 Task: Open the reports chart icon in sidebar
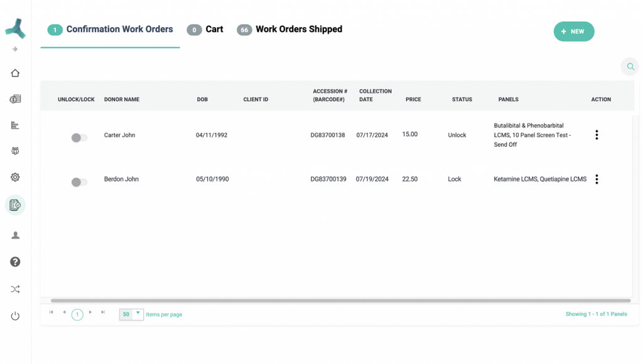coord(14,125)
